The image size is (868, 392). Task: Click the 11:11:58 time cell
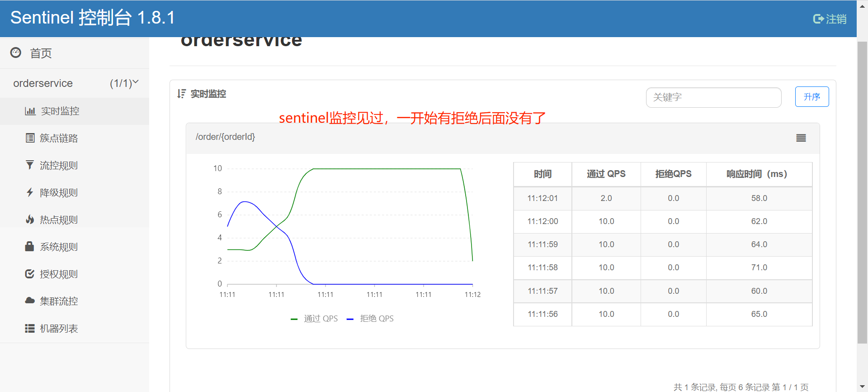542,268
